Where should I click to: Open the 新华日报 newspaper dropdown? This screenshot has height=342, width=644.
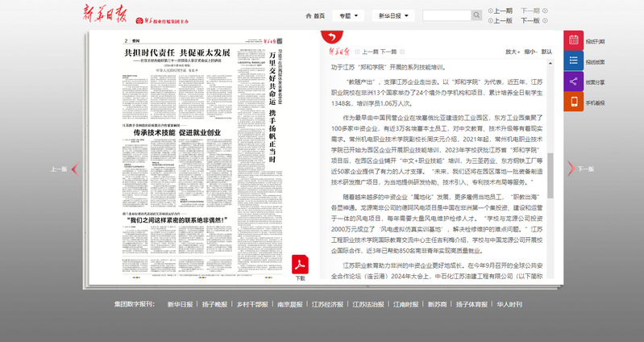pos(394,15)
